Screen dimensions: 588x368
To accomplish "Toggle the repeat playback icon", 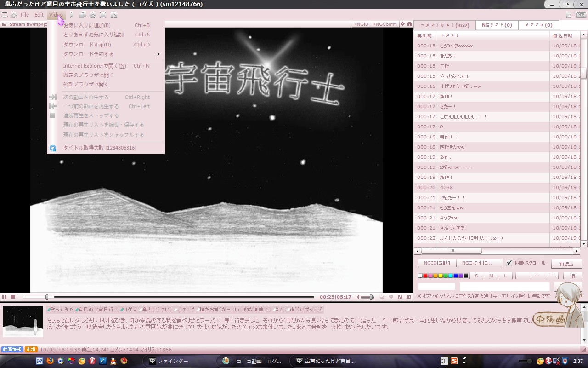I will 400,297.
